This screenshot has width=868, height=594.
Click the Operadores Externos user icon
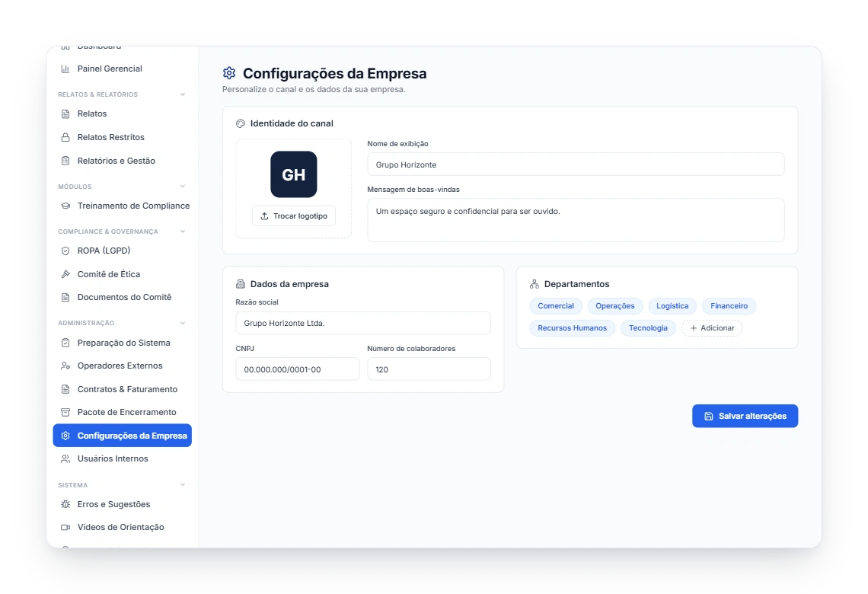(65, 366)
